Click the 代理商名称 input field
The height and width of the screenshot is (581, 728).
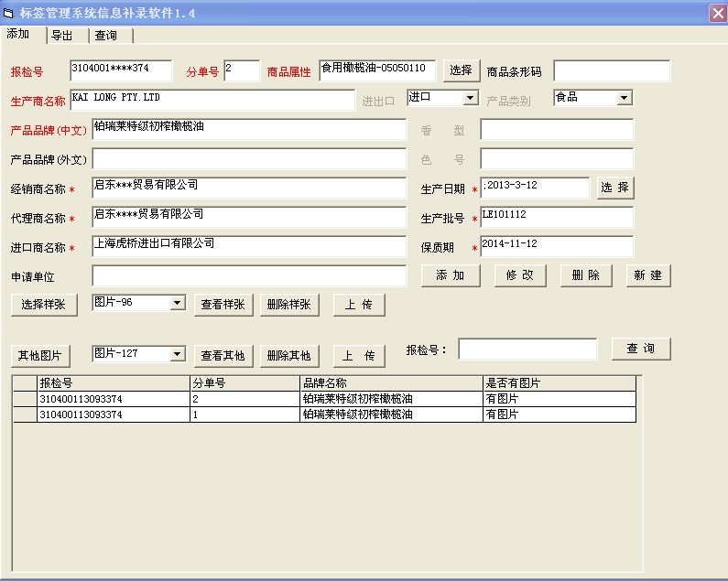pyautogui.click(x=249, y=217)
